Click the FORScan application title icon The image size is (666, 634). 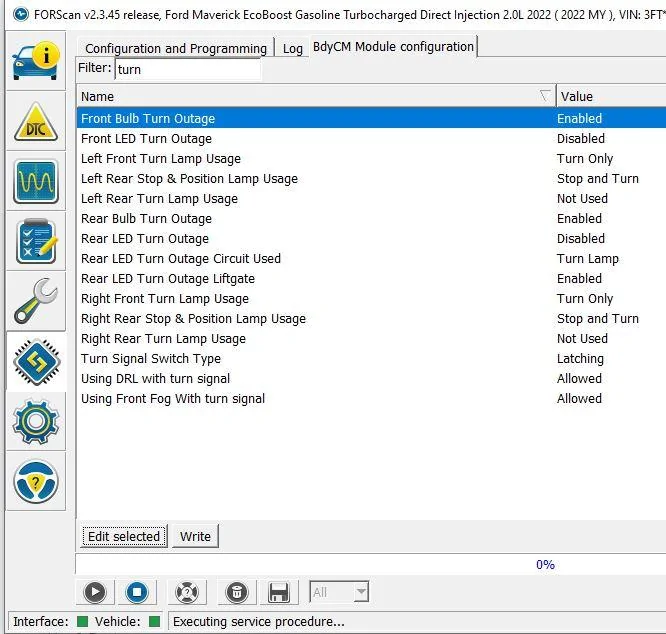pos(20,14)
